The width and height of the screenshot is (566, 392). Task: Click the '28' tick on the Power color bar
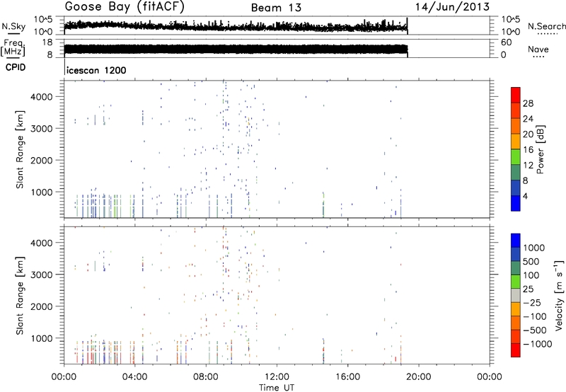point(528,103)
